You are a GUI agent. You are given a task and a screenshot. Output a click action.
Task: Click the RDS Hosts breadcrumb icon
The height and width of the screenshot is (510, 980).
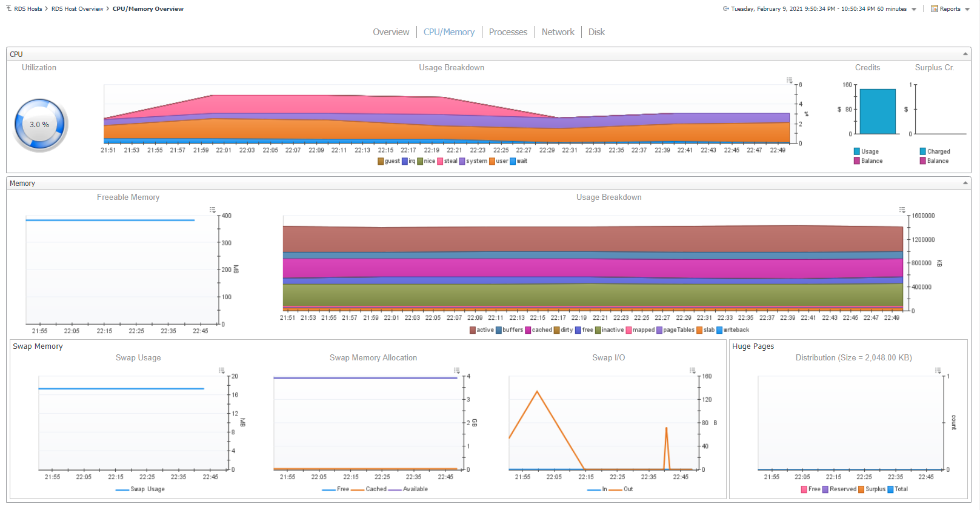(8, 8)
